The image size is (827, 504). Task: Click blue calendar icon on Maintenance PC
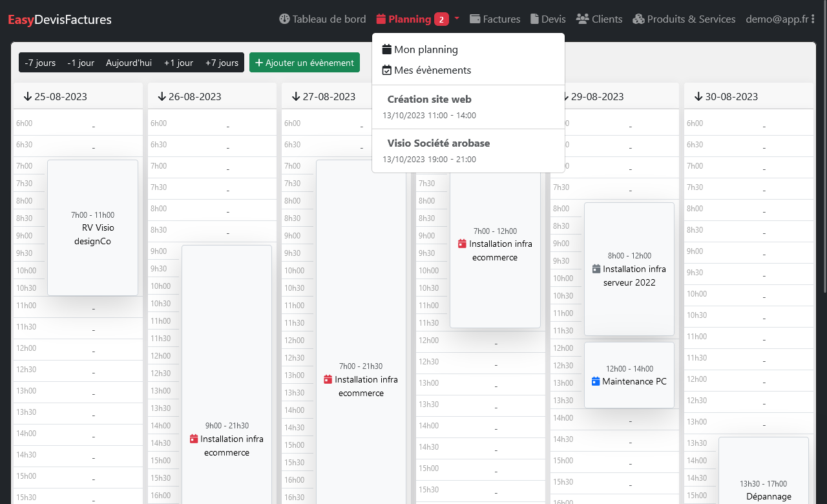coord(596,381)
